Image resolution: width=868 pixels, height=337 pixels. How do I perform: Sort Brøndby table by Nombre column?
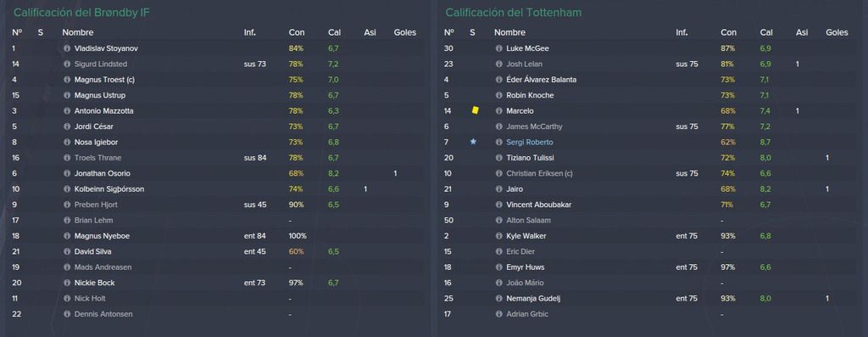(77, 33)
